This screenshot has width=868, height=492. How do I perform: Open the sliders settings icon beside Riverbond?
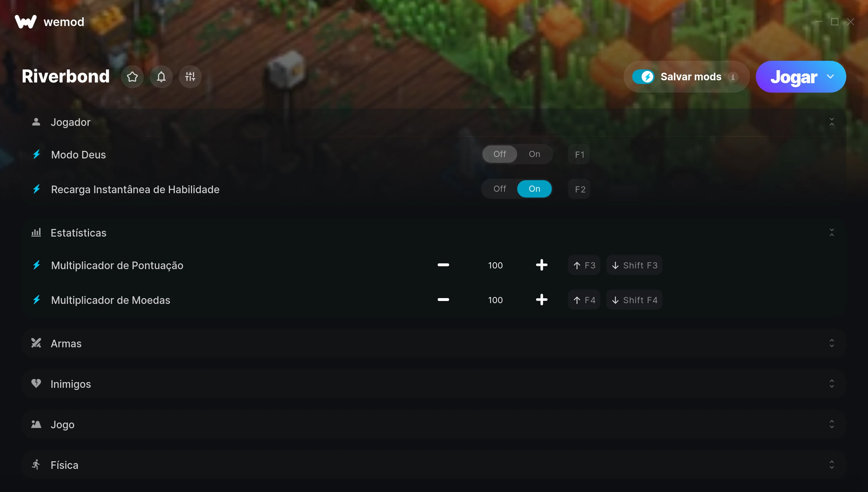[190, 77]
